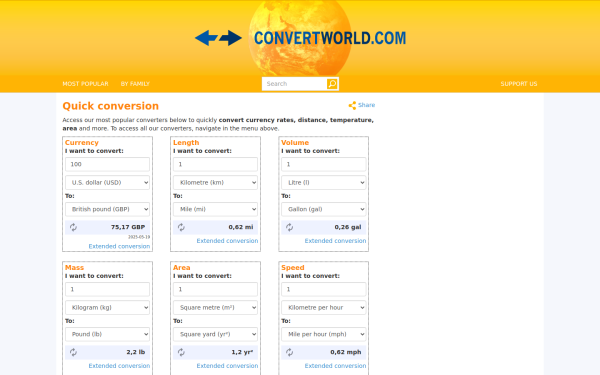The image size is (600, 375).
Task: Click the refresh icon in Speed result
Action: (289, 352)
